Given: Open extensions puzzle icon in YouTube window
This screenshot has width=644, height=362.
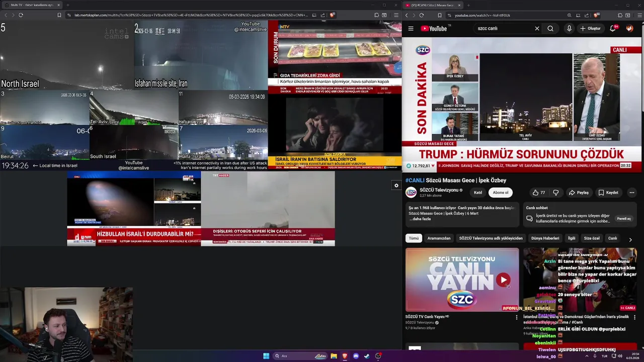Looking at the screenshot, I should pos(620,15).
